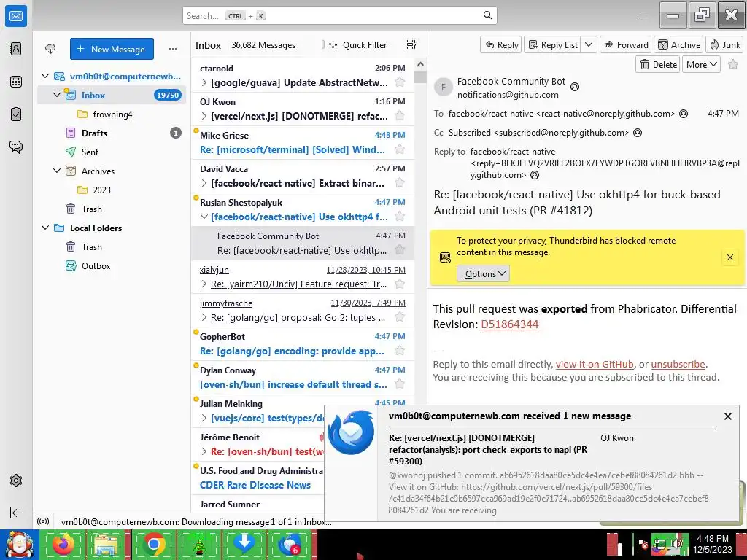
Task: Star the David Vacca react-native message
Action: pos(400,182)
